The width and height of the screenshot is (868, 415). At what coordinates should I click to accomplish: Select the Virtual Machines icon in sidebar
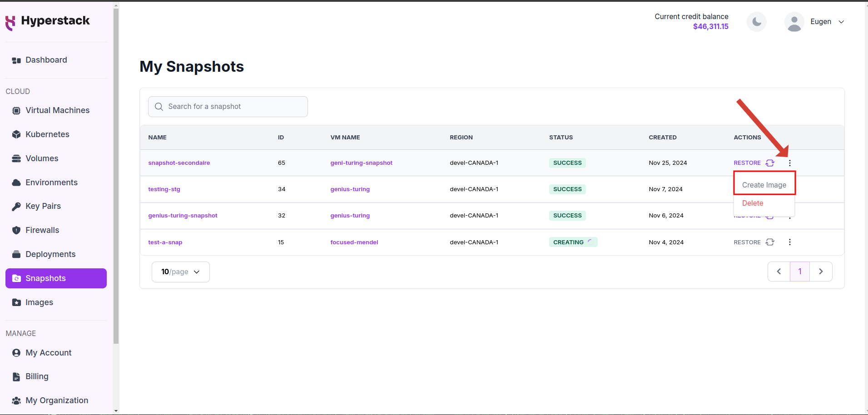tap(16, 110)
